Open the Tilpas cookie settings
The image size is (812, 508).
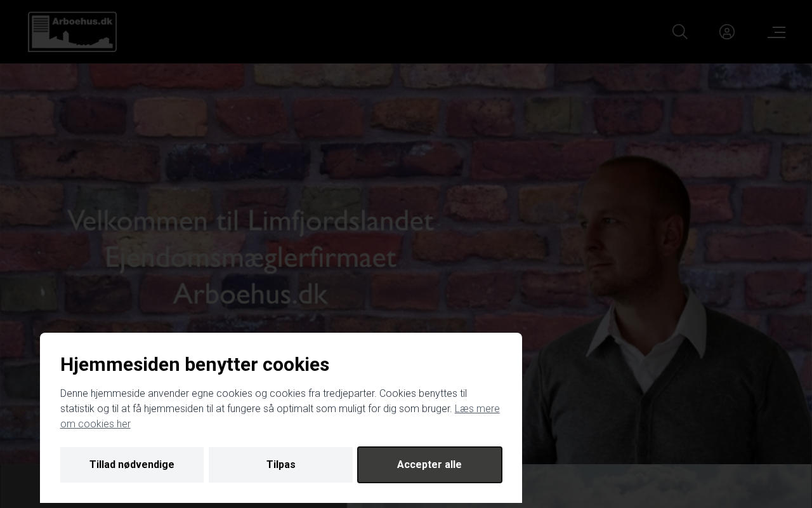tap(280, 465)
